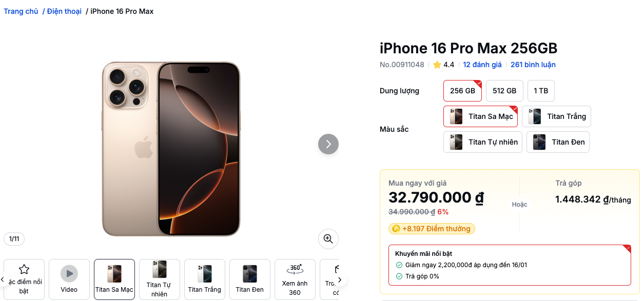
Task: Click the star highlights icon for Đặc điểm nổi bật
Action: click(x=24, y=269)
